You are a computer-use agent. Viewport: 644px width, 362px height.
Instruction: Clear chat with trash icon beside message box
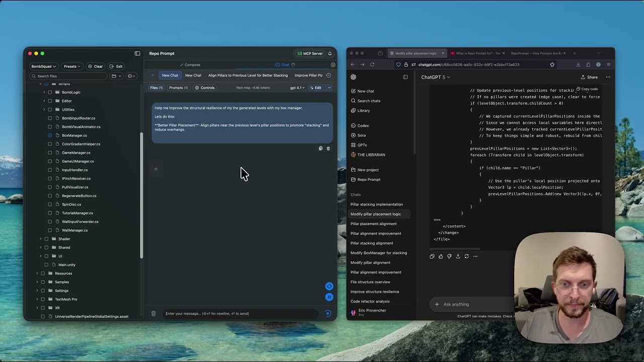(x=153, y=314)
